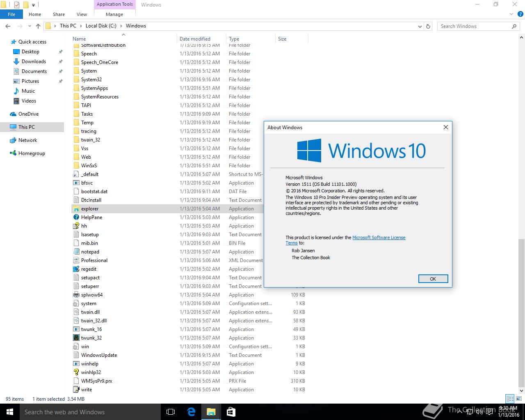Switch to details view layout icon
Image resolution: width=525 pixels, height=420 pixels.
[510, 399]
